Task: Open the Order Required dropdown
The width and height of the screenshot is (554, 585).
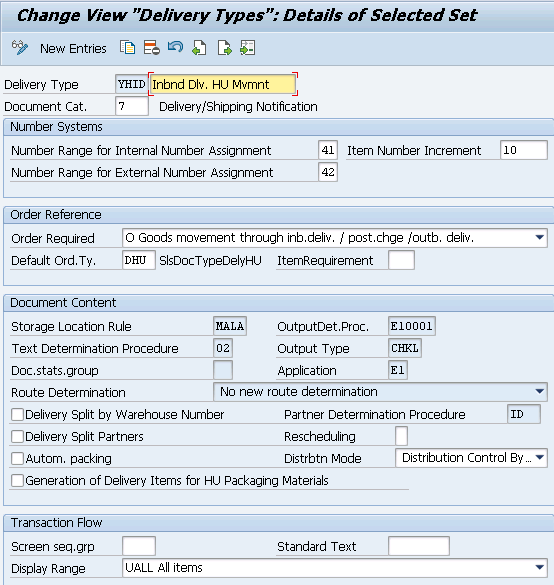Action: 539,238
